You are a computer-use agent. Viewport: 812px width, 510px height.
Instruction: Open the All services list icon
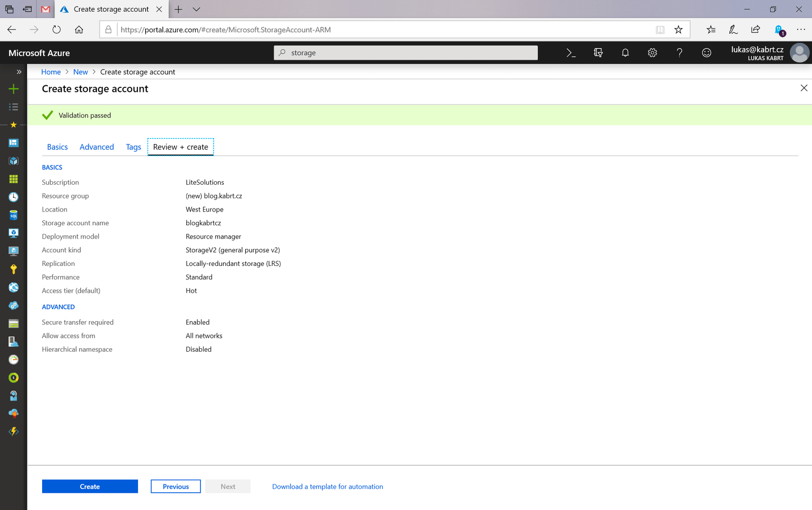tap(14, 107)
